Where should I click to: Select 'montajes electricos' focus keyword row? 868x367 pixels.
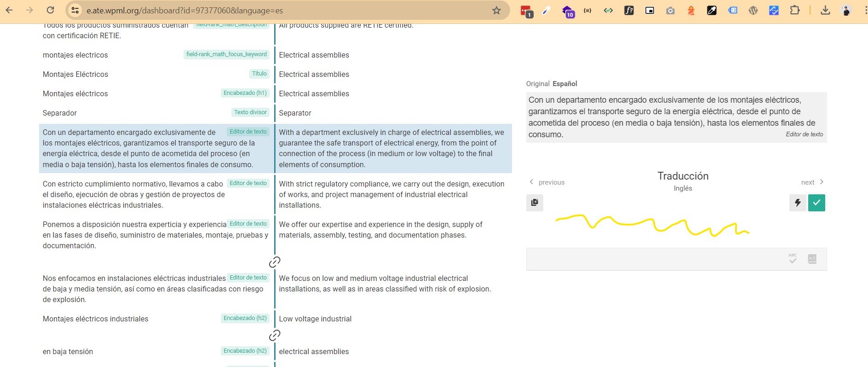(75, 55)
